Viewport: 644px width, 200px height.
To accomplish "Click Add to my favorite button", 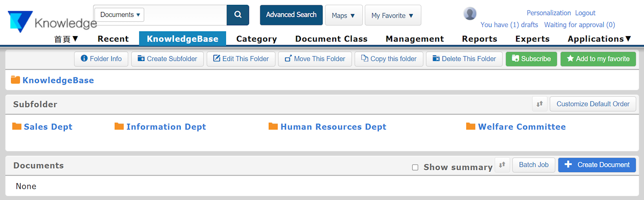I will click(598, 59).
